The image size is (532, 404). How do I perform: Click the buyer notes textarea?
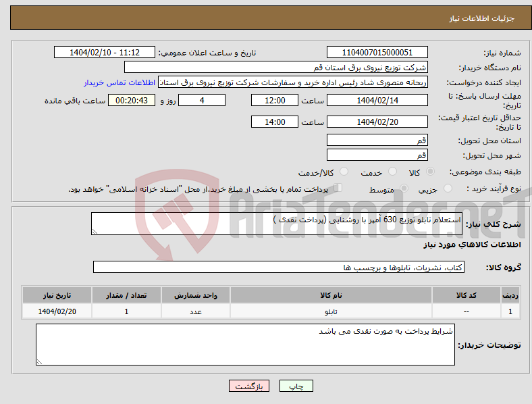point(245,345)
